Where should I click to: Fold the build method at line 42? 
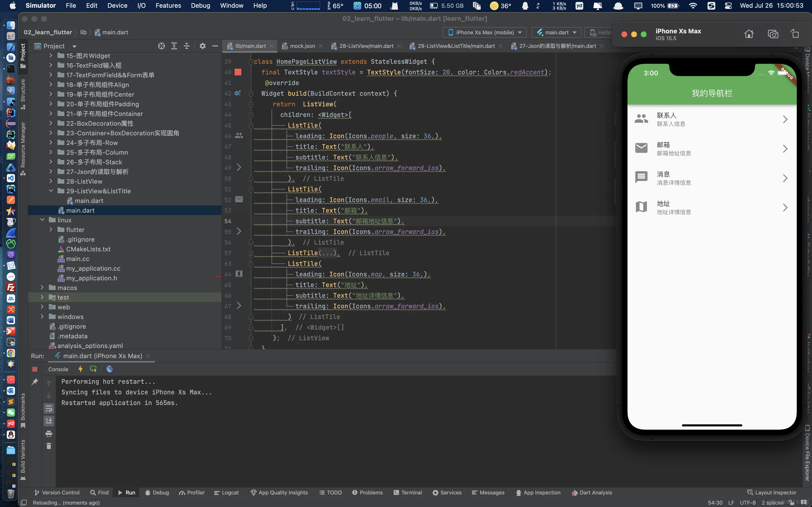pyautogui.click(x=251, y=94)
